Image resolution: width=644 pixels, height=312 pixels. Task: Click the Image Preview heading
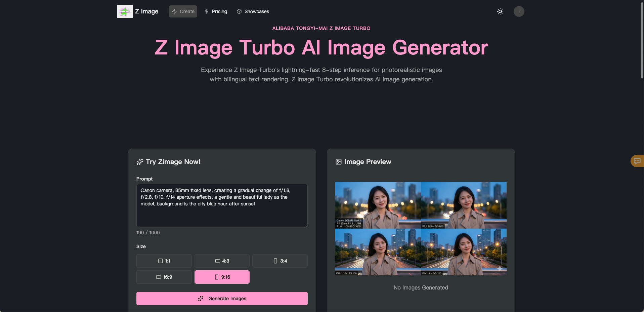pos(368,162)
